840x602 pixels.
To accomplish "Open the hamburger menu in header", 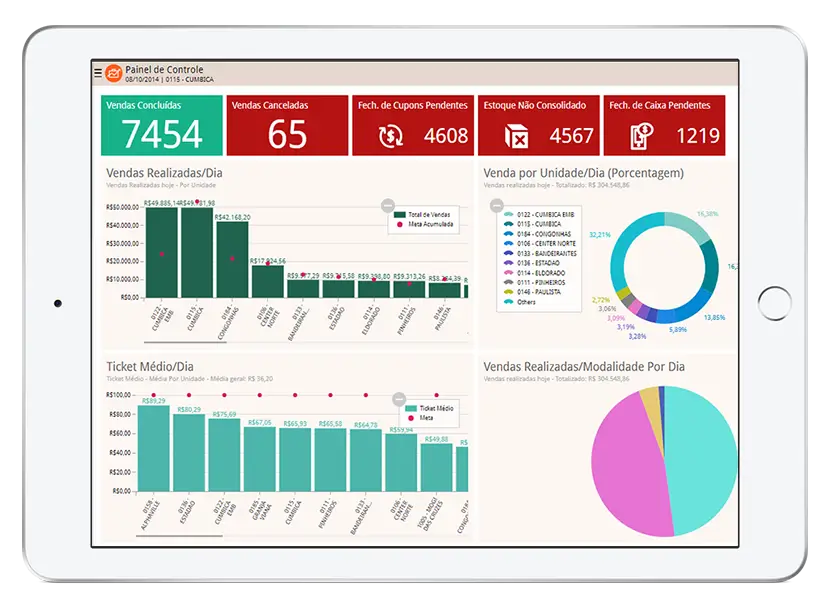I will click(97, 73).
